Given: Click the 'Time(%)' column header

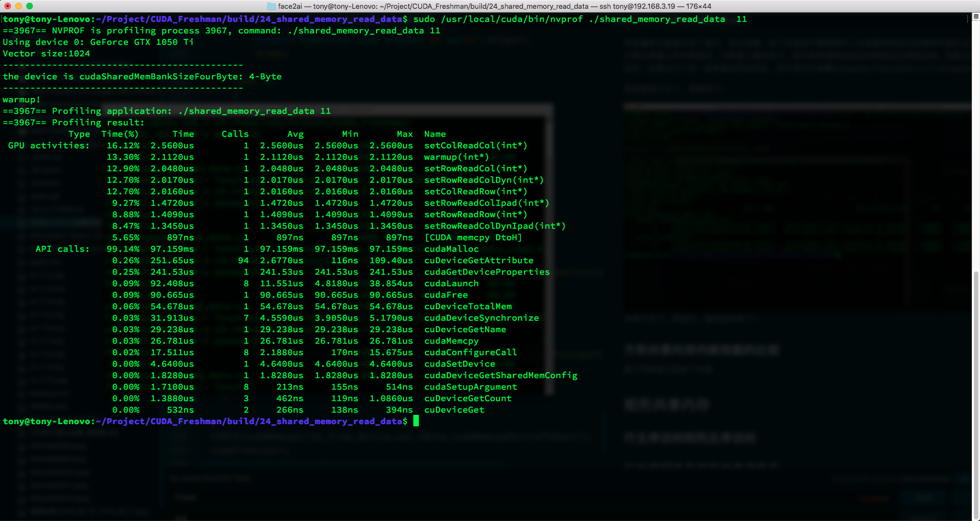Looking at the screenshot, I should click(120, 134).
